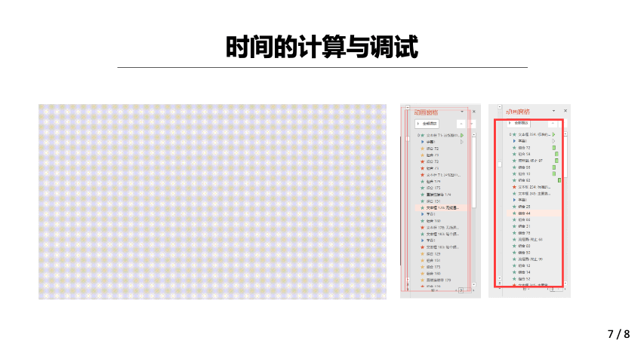Close the left animation pane
644x362 pixels.
coord(473,112)
